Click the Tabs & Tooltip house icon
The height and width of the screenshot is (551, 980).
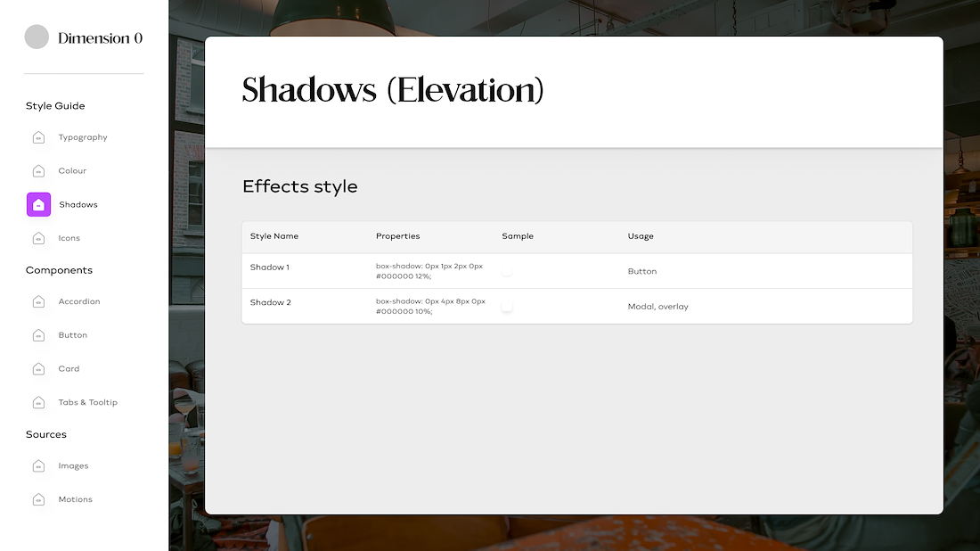(x=38, y=402)
